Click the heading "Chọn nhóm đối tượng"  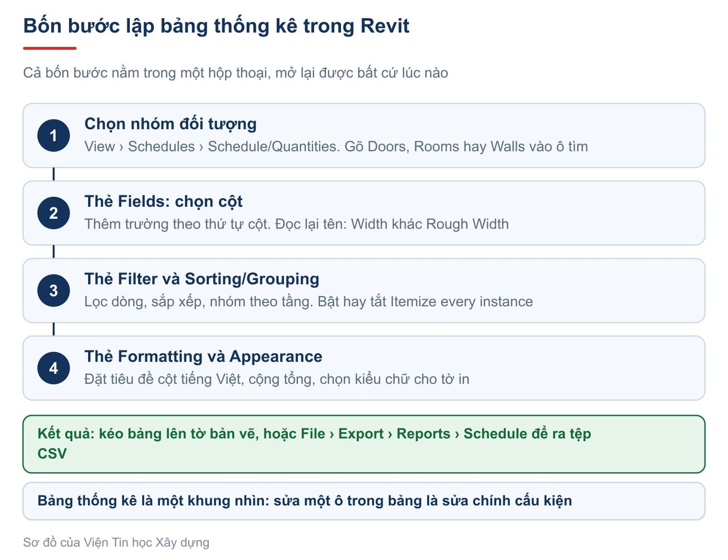[x=171, y=124]
